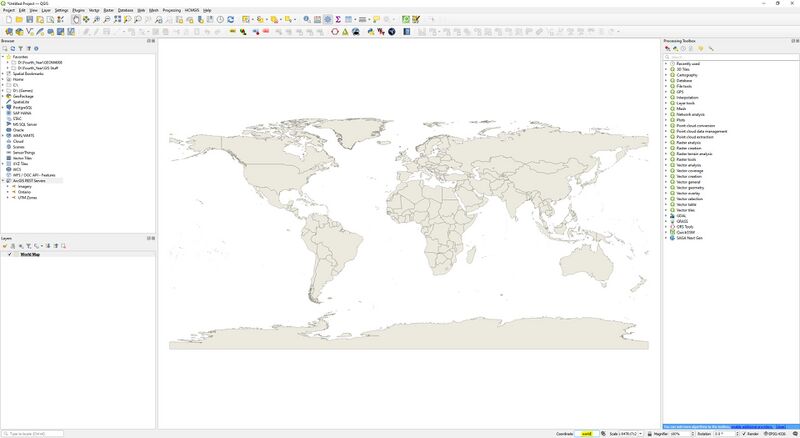Open the Statistical Summary sigma icon
Image resolution: width=800 pixels, height=438 pixels.
338,19
